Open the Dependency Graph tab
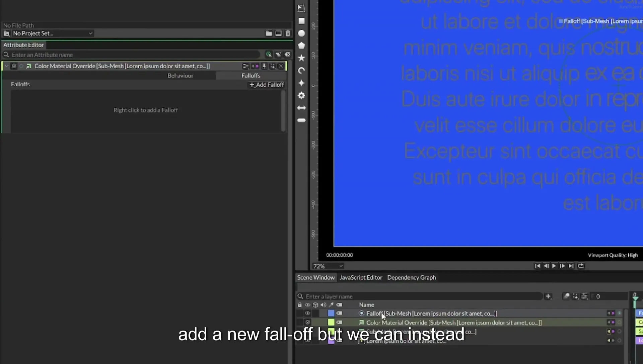The image size is (643, 364). coord(412,278)
